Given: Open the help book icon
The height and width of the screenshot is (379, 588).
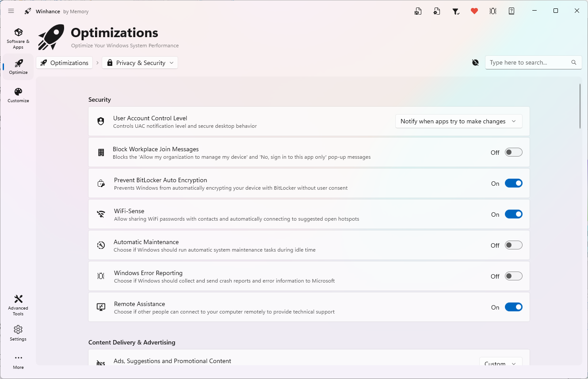Looking at the screenshot, I should point(512,11).
